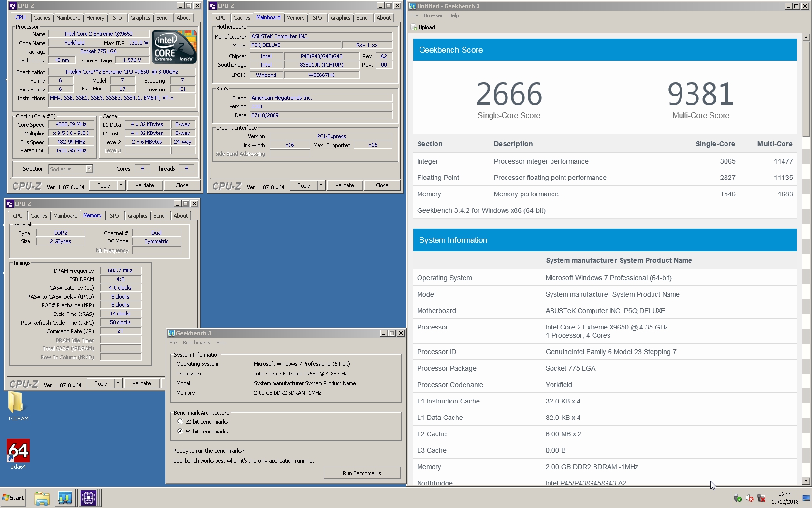Viewport: 812px width, 508px height.
Task: Open Graphics tab in the Mainboard window
Action: click(341, 18)
